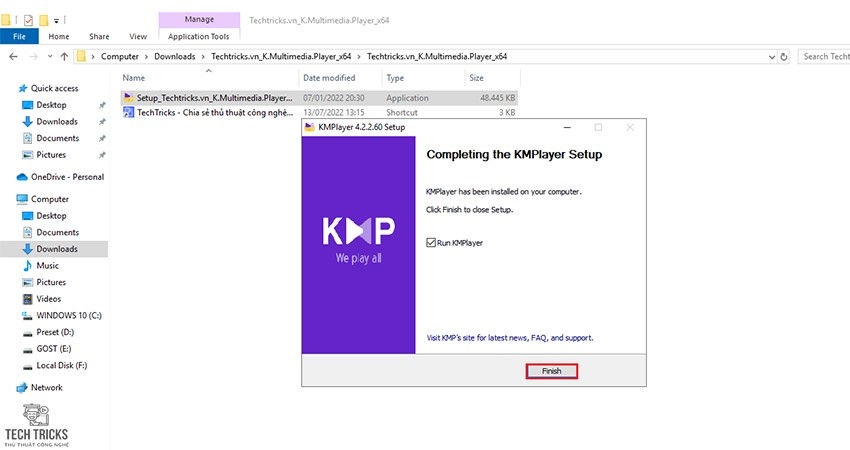The height and width of the screenshot is (450, 850).
Task: Open the File ribbon tab
Action: pyautogui.click(x=19, y=36)
